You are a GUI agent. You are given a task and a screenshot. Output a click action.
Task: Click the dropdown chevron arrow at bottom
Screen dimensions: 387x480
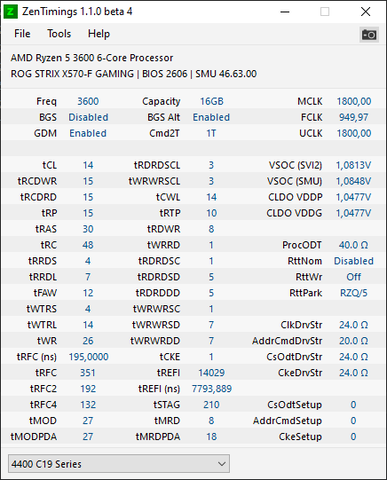point(221,464)
